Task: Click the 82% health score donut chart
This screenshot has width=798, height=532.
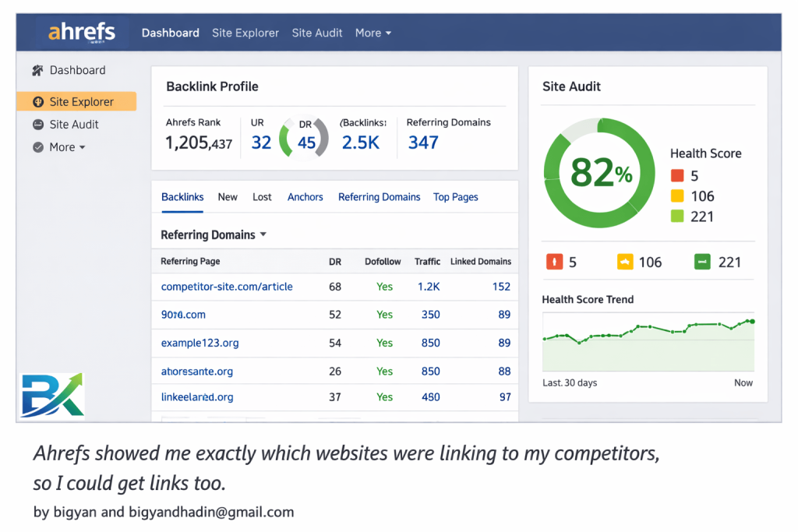Action: (x=599, y=173)
